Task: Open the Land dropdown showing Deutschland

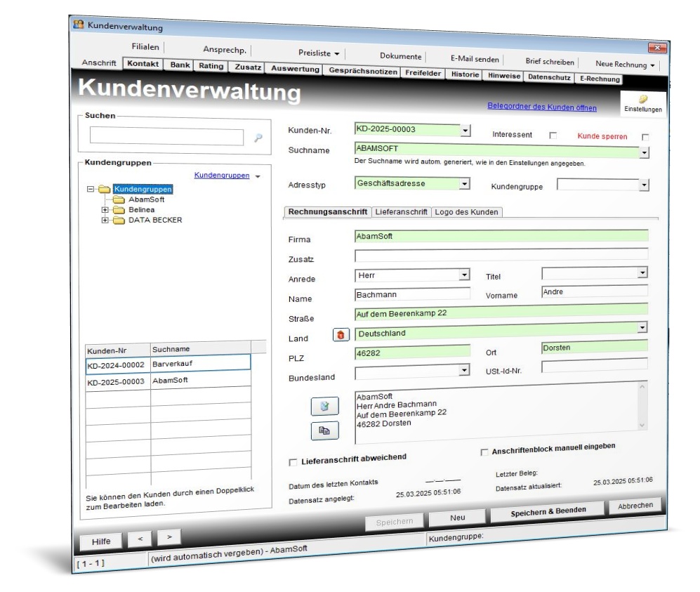Action: click(x=642, y=328)
